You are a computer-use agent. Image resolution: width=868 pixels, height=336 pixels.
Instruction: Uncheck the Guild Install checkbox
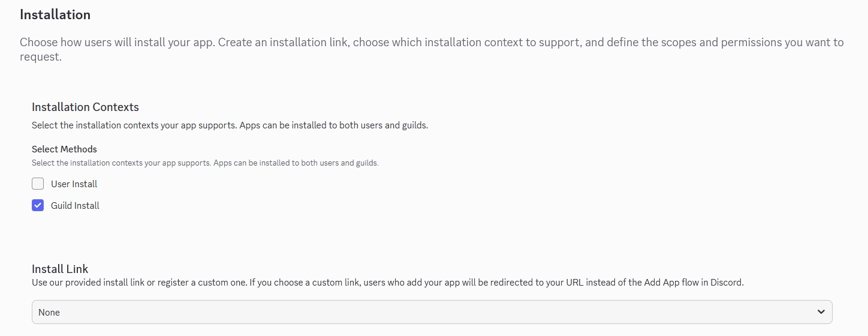[x=38, y=205]
